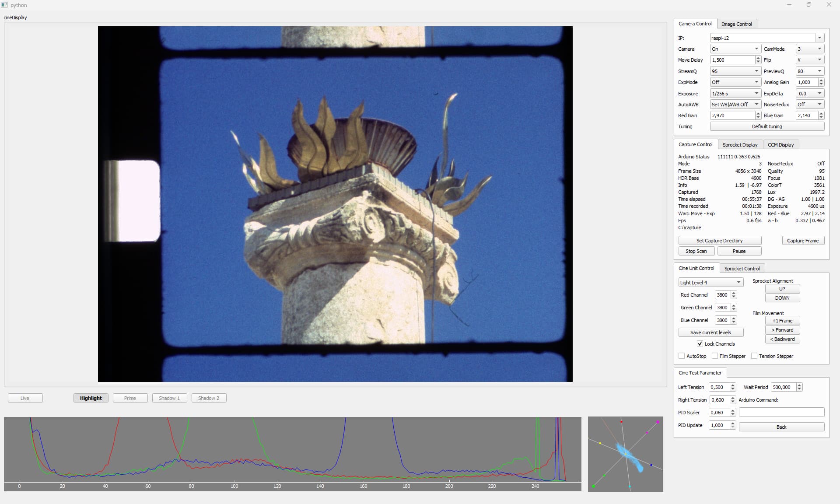Toggle the Lock Channels checkbox

[x=700, y=344]
